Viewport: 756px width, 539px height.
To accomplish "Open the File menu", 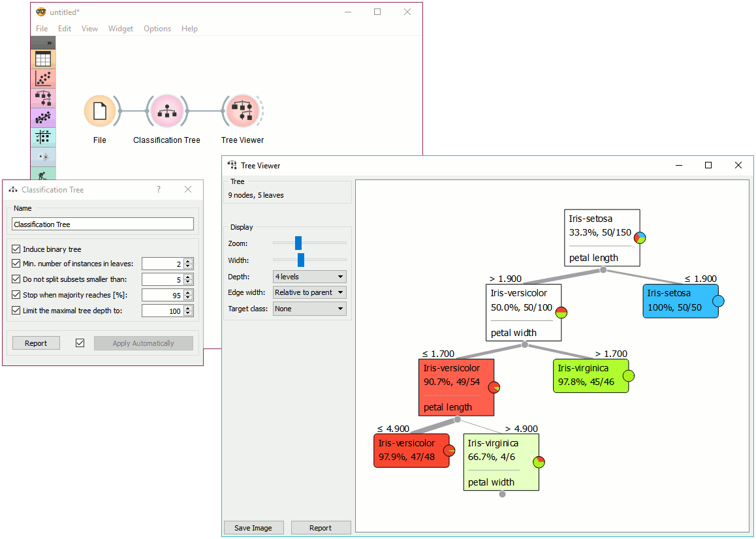I will 42,29.
